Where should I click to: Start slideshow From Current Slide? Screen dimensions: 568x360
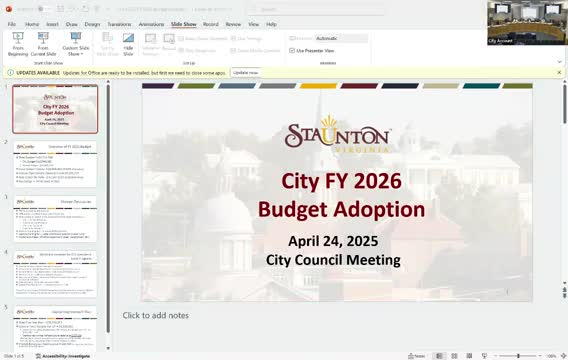click(x=43, y=44)
